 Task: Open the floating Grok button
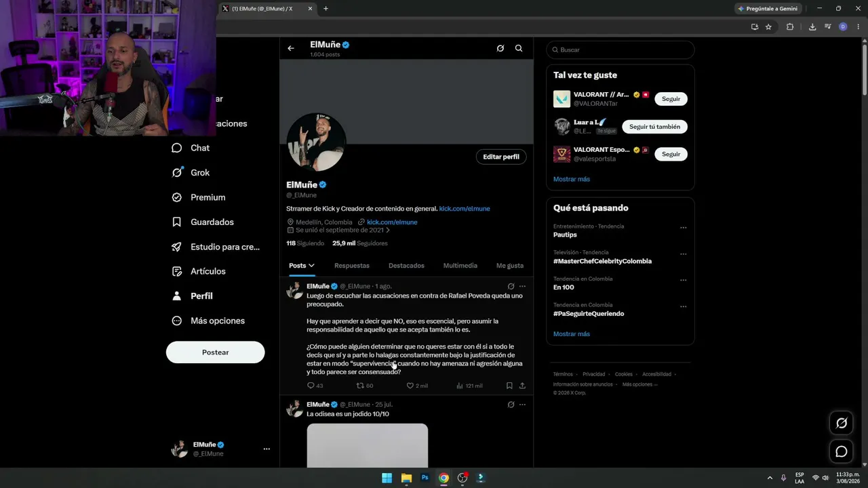pyautogui.click(x=842, y=423)
